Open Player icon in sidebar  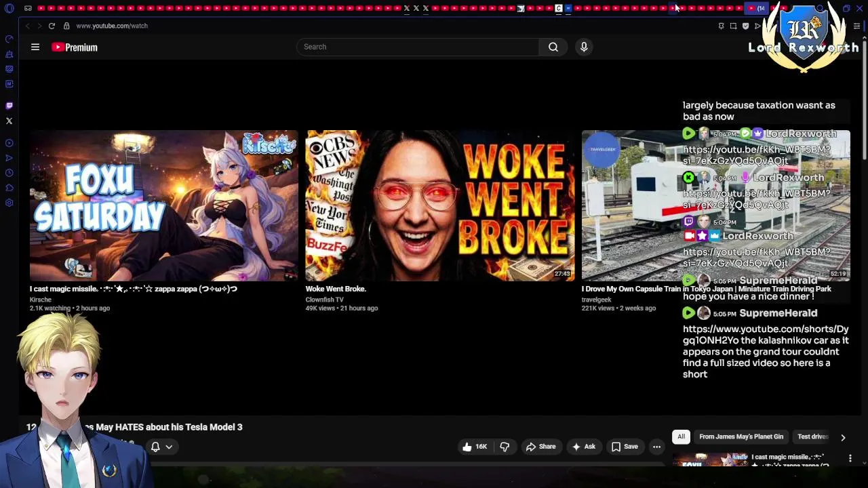click(x=9, y=143)
